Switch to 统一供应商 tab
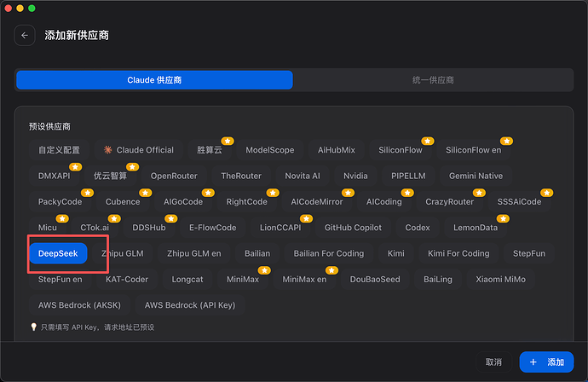Viewport: 588px width, 382px height. click(x=433, y=80)
